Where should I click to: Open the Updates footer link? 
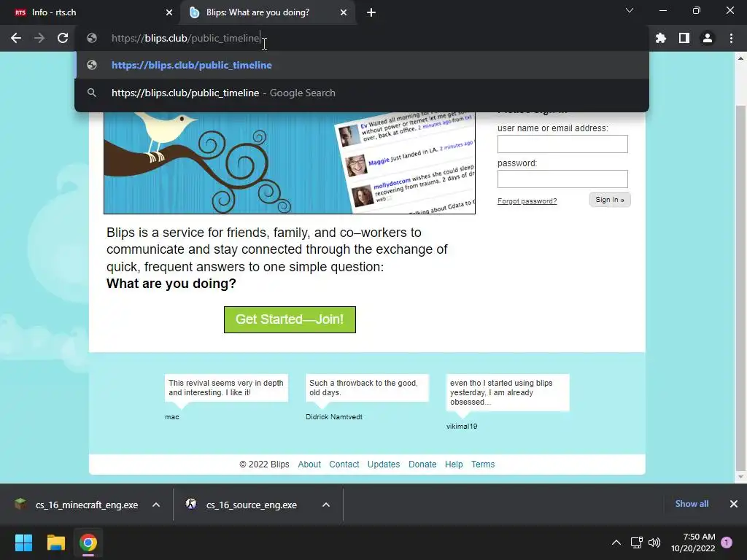tap(384, 464)
